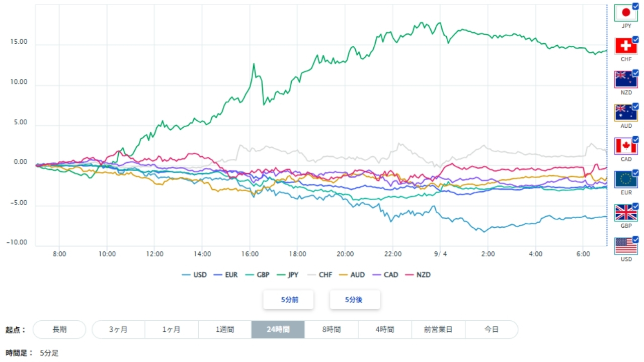Click the US flag icon for USD
The width and height of the screenshot is (644, 362).
click(626, 246)
